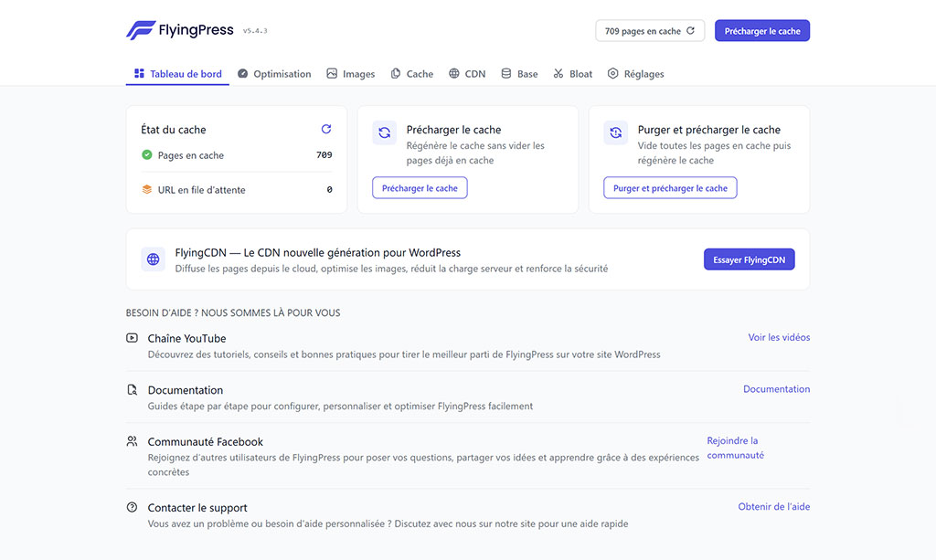Click the Documentation page icon
The image size is (936, 560).
(132, 389)
